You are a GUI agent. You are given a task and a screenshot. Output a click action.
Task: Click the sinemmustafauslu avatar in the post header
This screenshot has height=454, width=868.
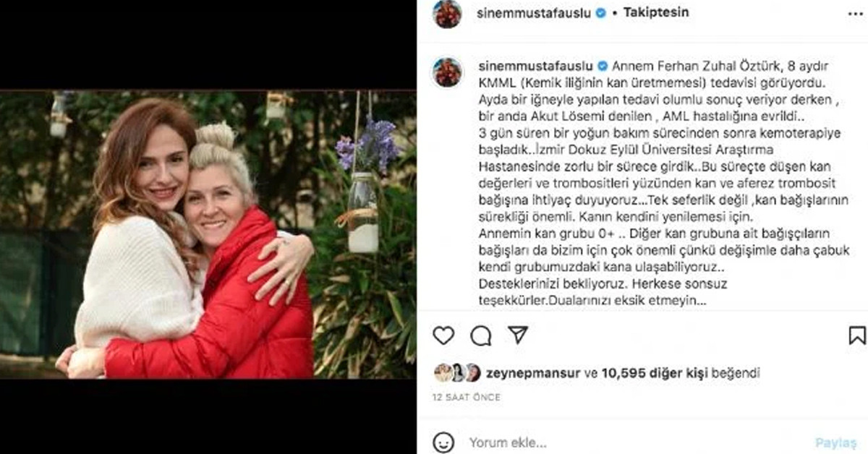(x=447, y=13)
